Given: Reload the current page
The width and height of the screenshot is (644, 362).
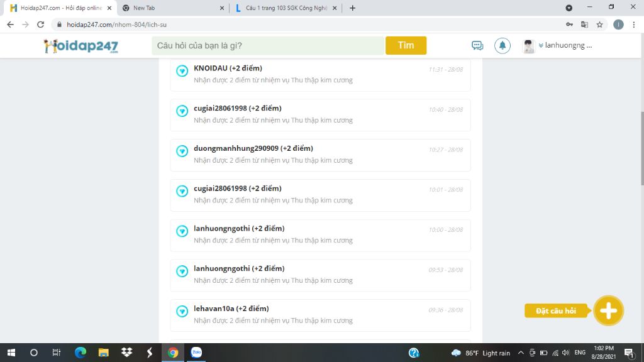Looking at the screenshot, I should pyautogui.click(x=40, y=25).
